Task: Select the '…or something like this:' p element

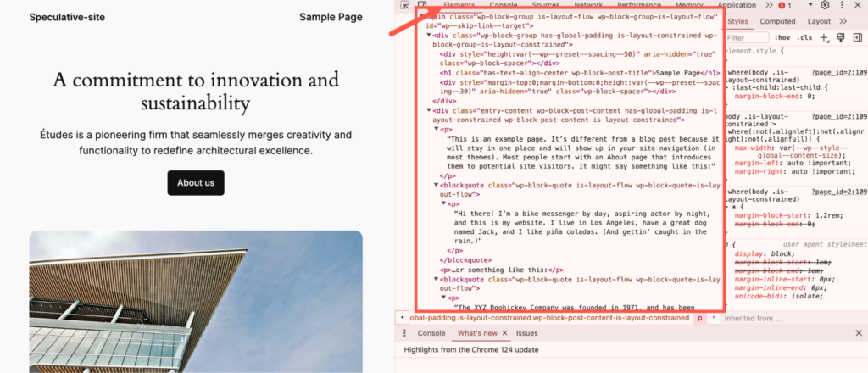Action: coord(502,270)
